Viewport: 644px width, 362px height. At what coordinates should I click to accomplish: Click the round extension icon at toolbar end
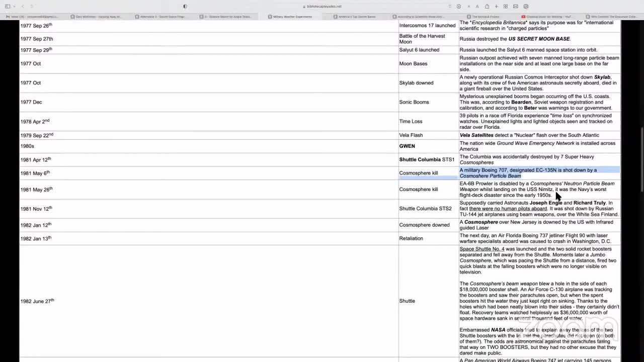click(526, 6)
